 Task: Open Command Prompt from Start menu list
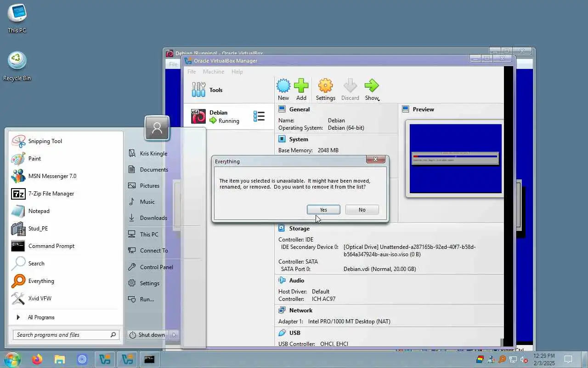(x=66, y=246)
